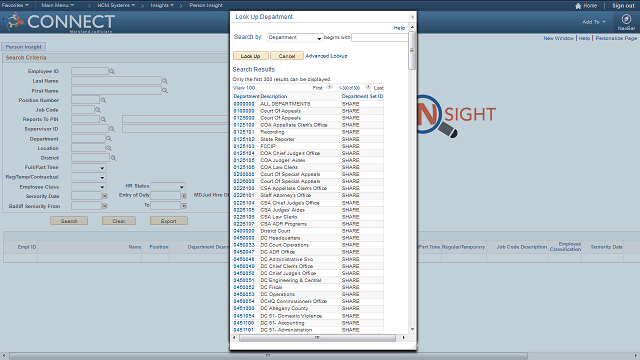This screenshot has width=640, height=360.
Task: Open the Employee Class dropdown
Action: (x=89, y=187)
